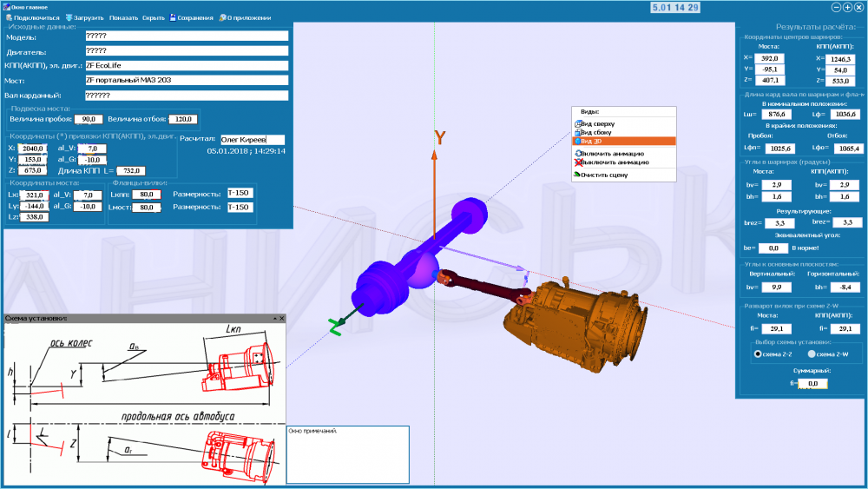Click the bridge Lz field 338,0

[35, 217]
